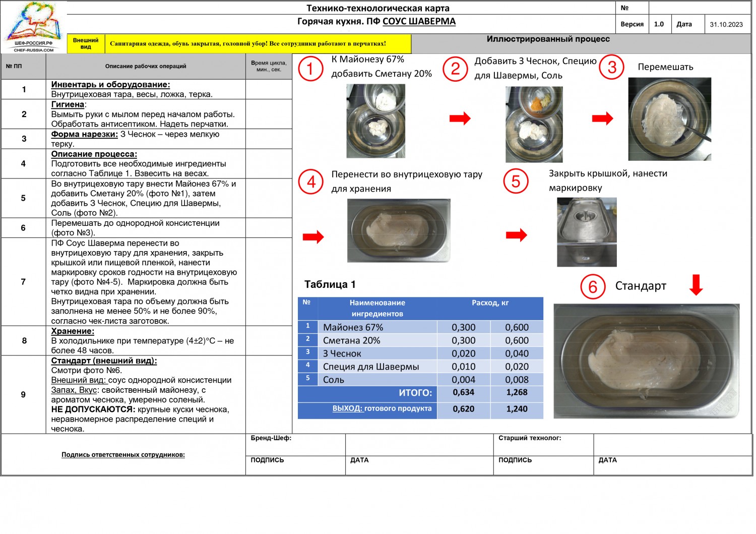The height and width of the screenshot is (534, 756).
Task: Click the Перемешать step caption
Action: pos(665,67)
